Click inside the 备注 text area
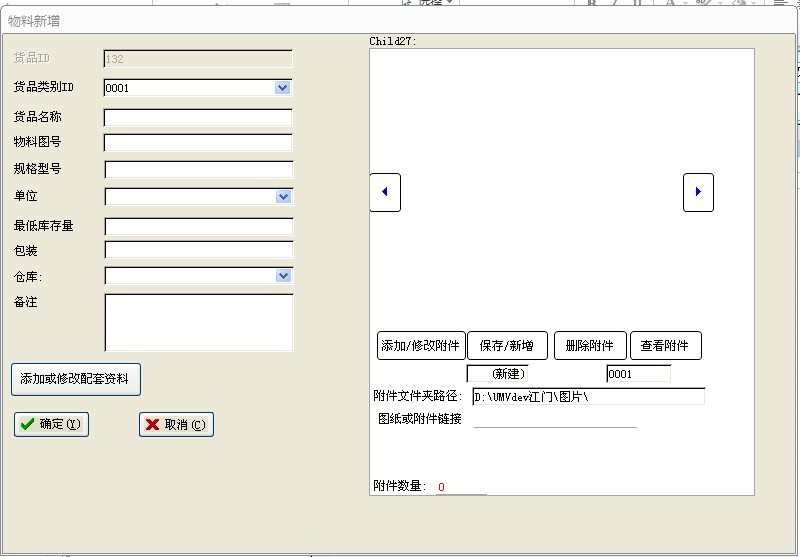Viewport: 800px width, 557px height. [x=199, y=322]
